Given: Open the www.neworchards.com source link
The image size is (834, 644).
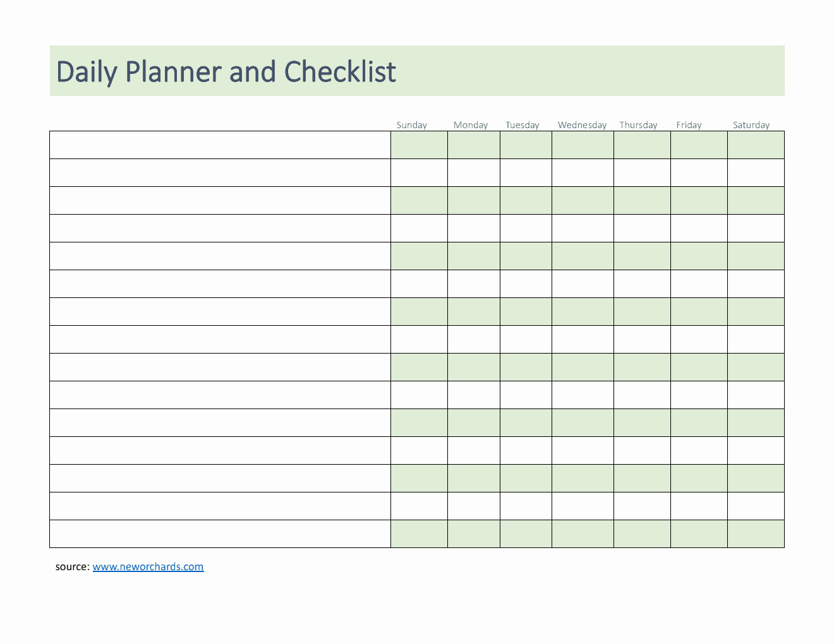Looking at the screenshot, I should (x=148, y=567).
